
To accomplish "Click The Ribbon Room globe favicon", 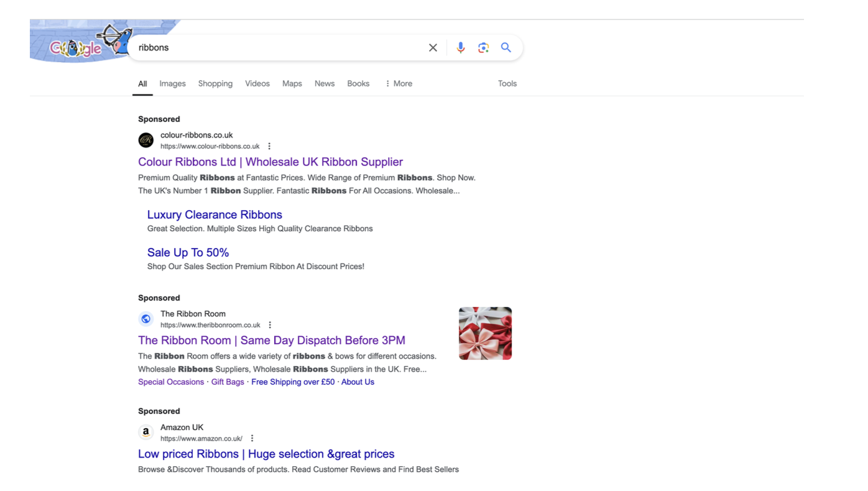I will click(x=146, y=319).
